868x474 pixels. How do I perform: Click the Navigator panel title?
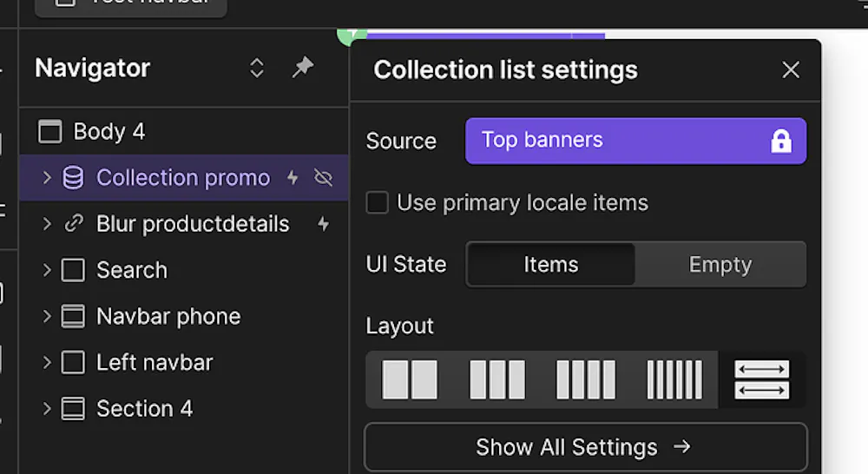(x=93, y=68)
